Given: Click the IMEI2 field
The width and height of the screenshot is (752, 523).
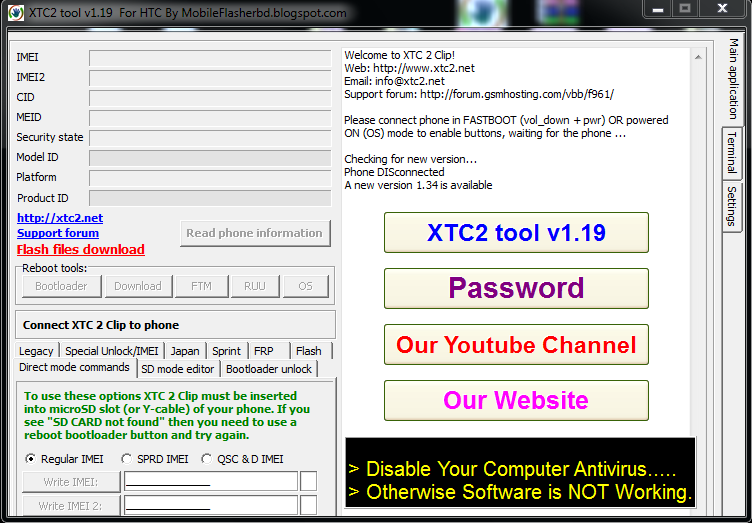Looking at the screenshot, I should [210, 78].
